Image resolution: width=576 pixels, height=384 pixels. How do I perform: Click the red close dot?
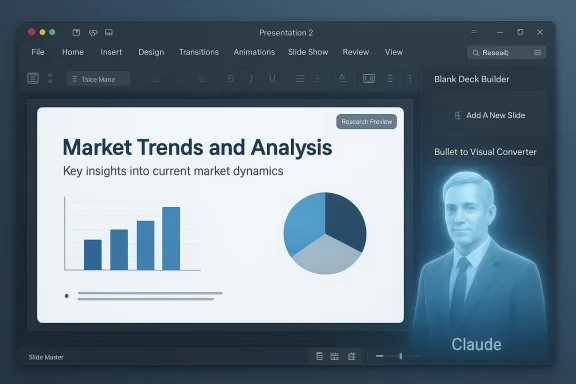32,32
